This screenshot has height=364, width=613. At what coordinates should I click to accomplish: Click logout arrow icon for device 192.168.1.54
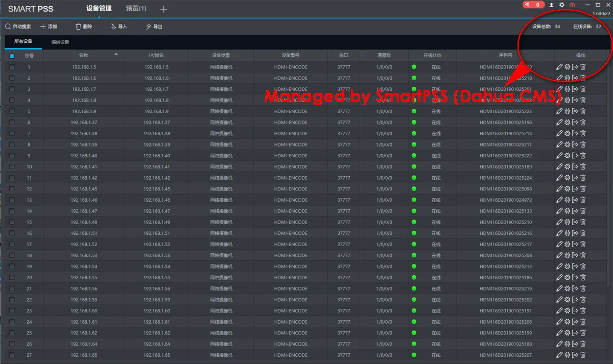pyautogui.click(x=575, y=266)
